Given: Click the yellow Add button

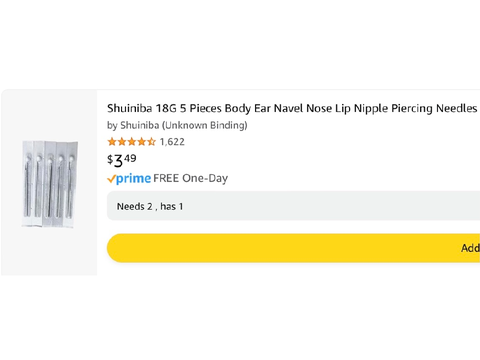Looking at the screenshot, I should (293, 248).
